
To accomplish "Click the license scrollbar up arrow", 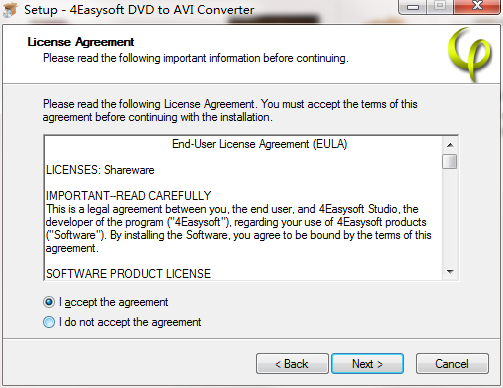I will [x=450, y=145].
